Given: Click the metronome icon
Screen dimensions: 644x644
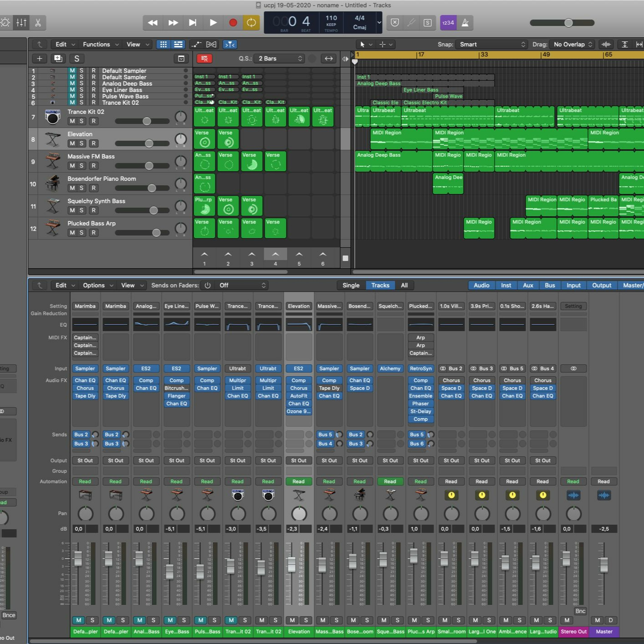Looking at the screenshot, I should click(465, 23).
